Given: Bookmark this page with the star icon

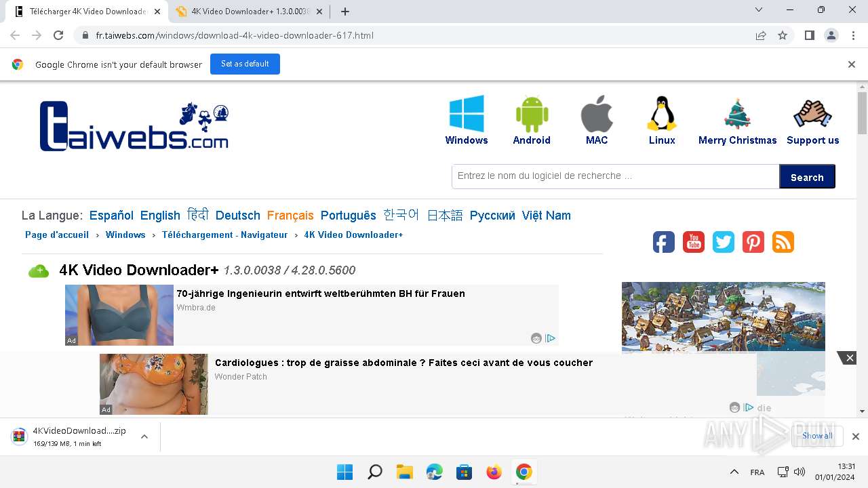Looking at the screenshot, I should (x=783, y=35).
